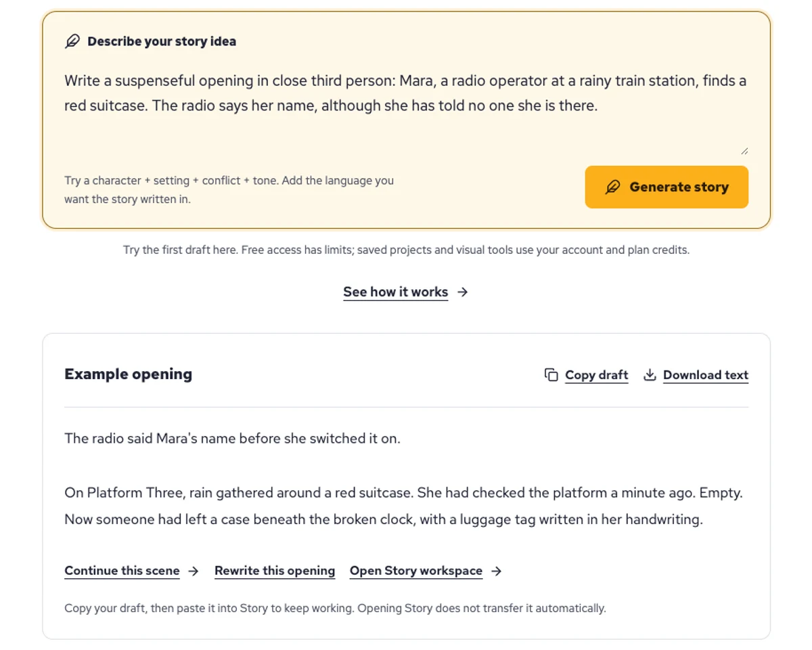
Task: Generate story from the prompt
Action: (x=667, y=187)
